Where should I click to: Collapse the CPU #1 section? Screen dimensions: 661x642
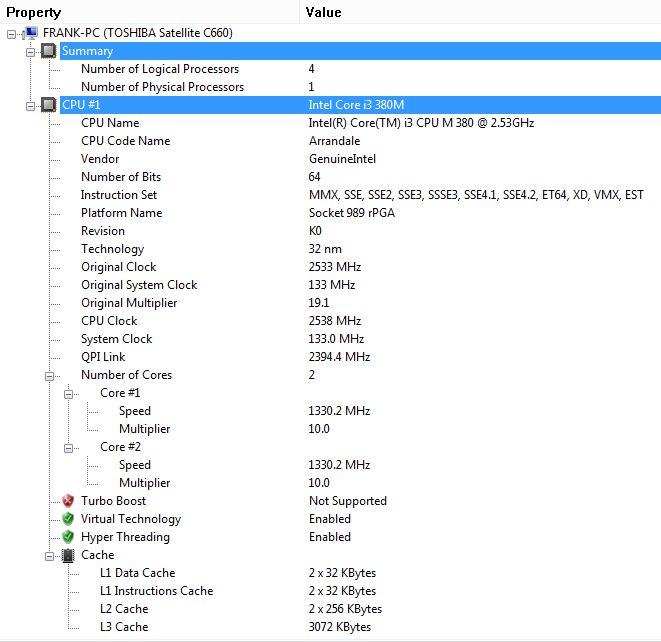[x=30, y=106]
